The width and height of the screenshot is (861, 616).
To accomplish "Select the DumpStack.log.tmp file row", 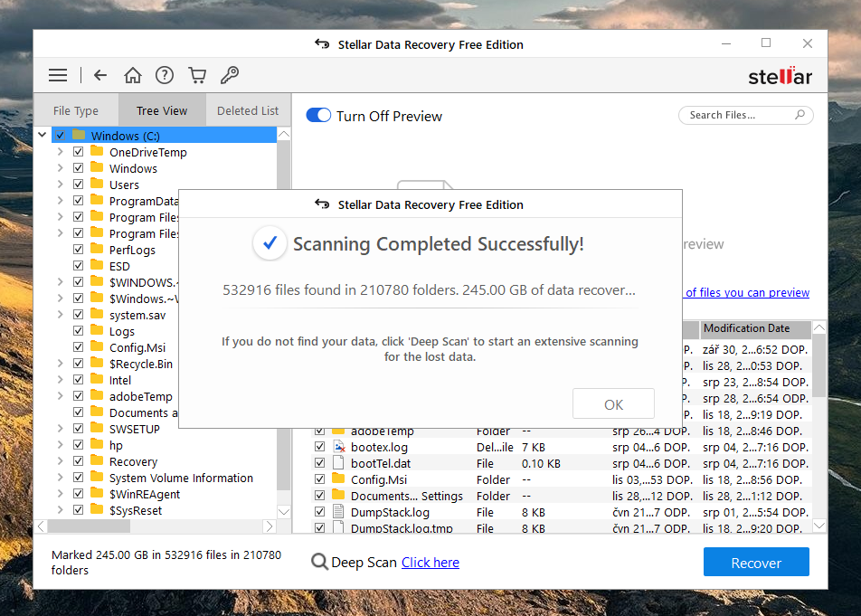I will [x=561, y=528].
